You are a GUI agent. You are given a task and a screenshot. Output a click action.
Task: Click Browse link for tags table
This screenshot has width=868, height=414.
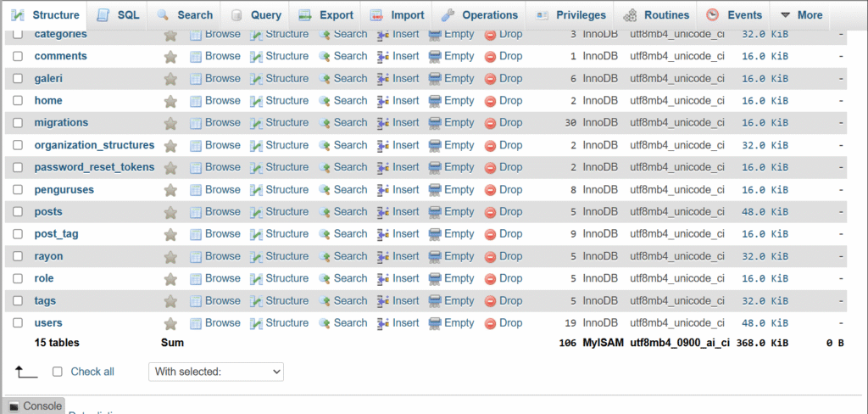(x=223, y=301)
